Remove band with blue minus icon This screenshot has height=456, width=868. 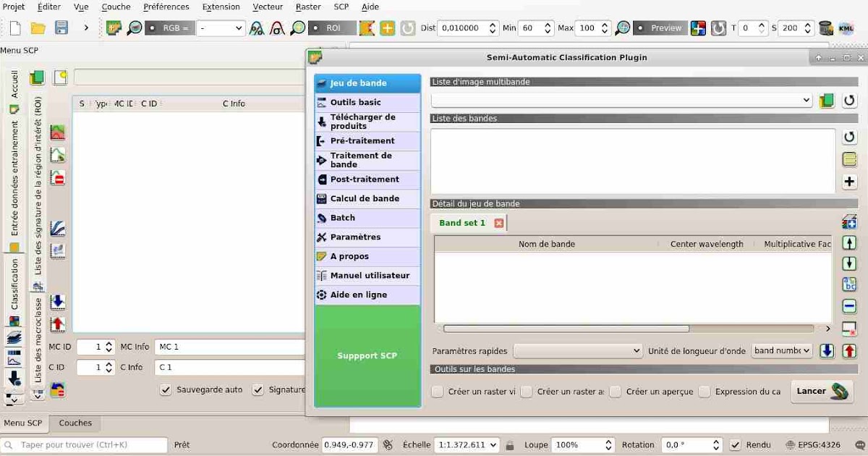point(850,305)
